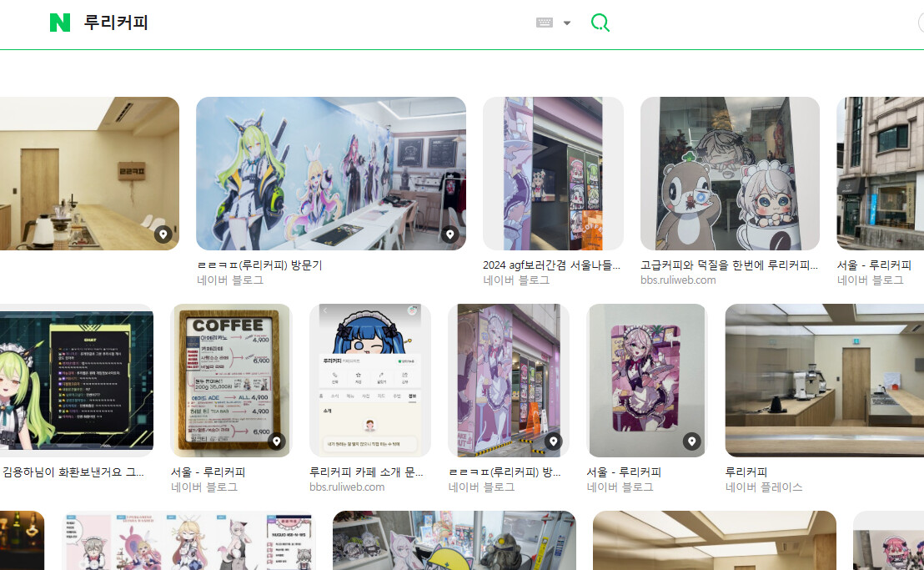Viewport: 924px width, 570px height.
Task: Open the anime wall mural cafe thumbnail
Action: click(x=331, y=174)
